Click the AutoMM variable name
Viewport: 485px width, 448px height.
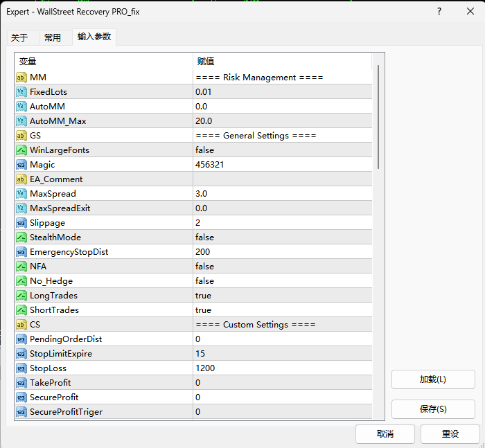[47, 107]
